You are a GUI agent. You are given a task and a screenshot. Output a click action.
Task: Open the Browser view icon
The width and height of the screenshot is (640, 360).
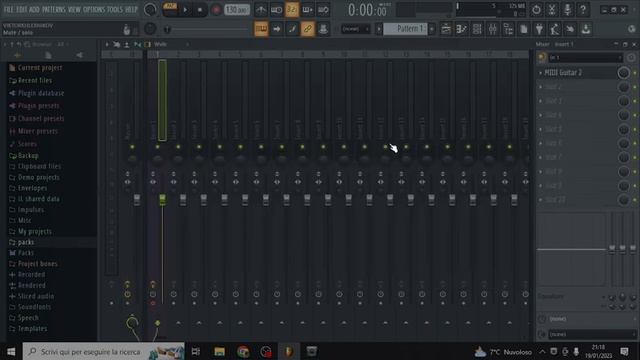pyautogui.click(x=508, y=29)
